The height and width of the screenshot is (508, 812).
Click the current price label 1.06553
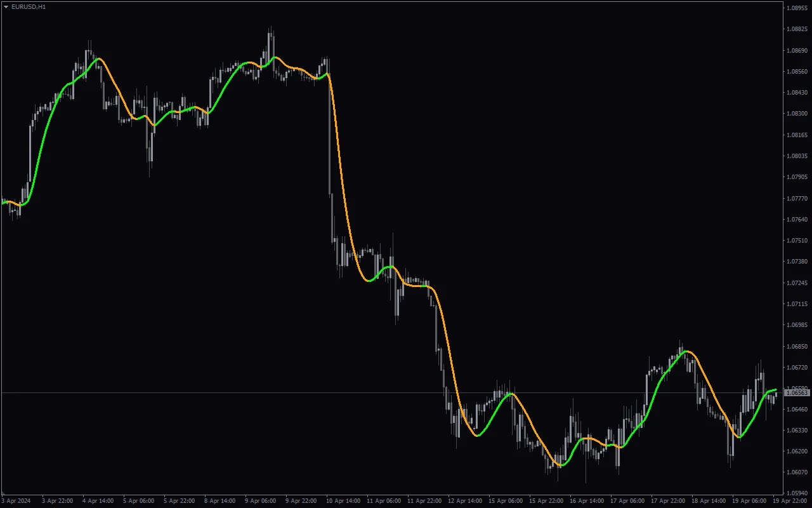click(x=797, y=393)
